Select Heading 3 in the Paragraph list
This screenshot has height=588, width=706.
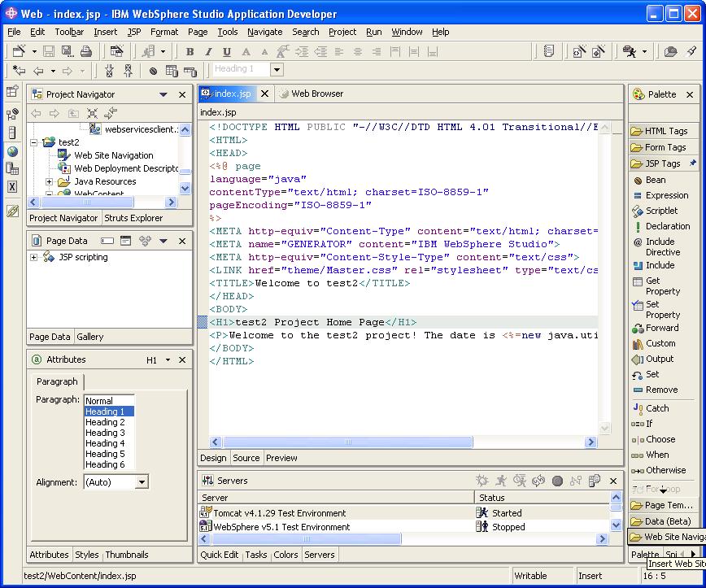point(106,433)
